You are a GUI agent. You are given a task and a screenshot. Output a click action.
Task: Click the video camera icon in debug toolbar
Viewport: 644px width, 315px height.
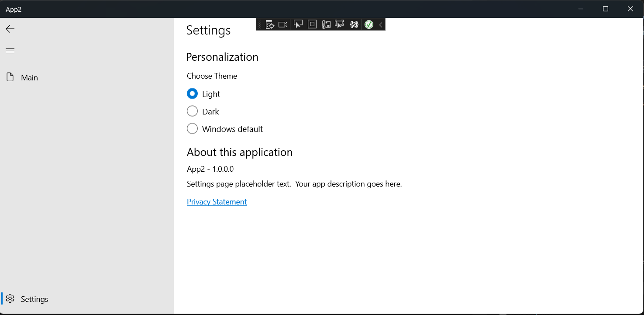[283, 25]
